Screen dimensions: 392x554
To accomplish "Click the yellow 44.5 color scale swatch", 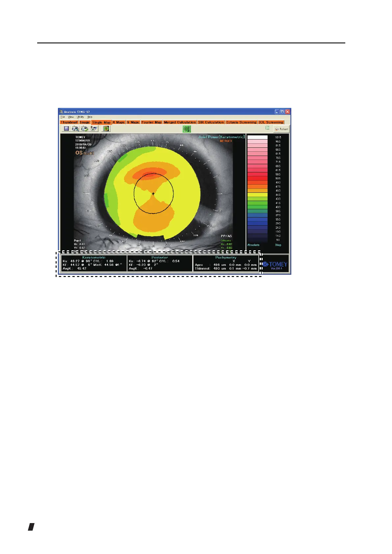I will pyautogui.click(x=257, y=195).
